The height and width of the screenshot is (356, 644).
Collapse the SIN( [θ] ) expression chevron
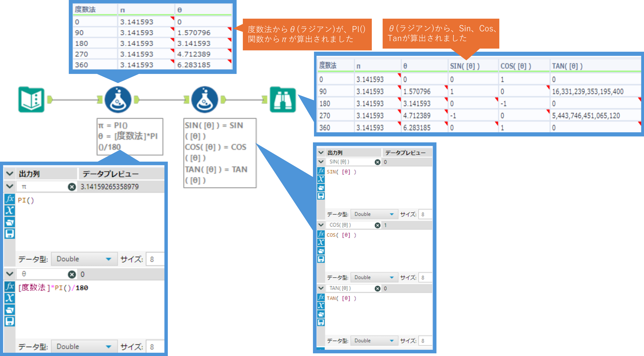pos(321,162)
